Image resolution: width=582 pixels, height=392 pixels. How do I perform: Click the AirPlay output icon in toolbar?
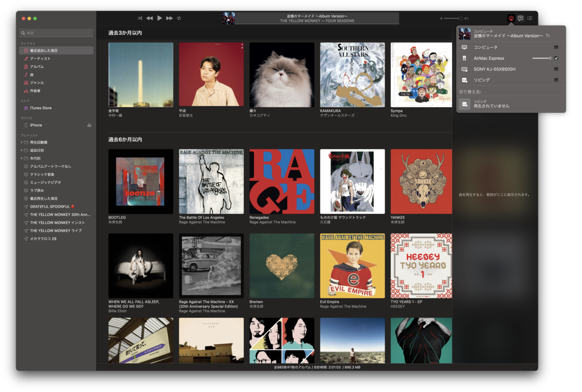(511, 18)
